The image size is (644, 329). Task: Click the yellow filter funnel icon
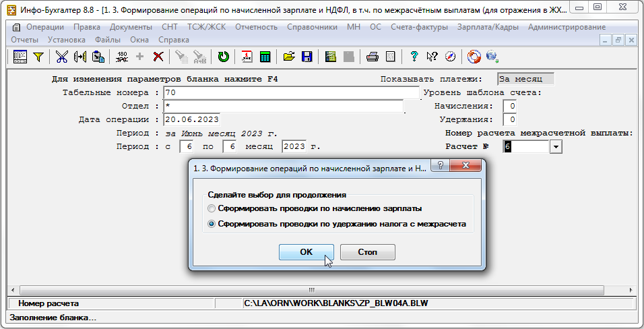38,57
